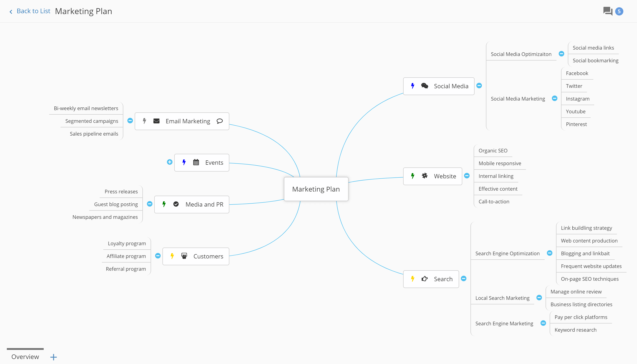This screenshot has height=364, width=637.
Task: Click the comment icon in top right toolbar
Action: coord(608,11)
